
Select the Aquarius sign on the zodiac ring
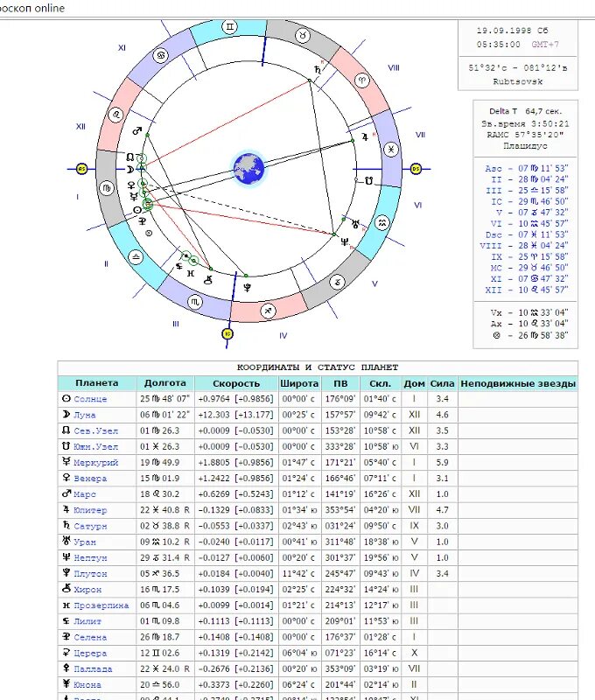(x=382, y=222)
